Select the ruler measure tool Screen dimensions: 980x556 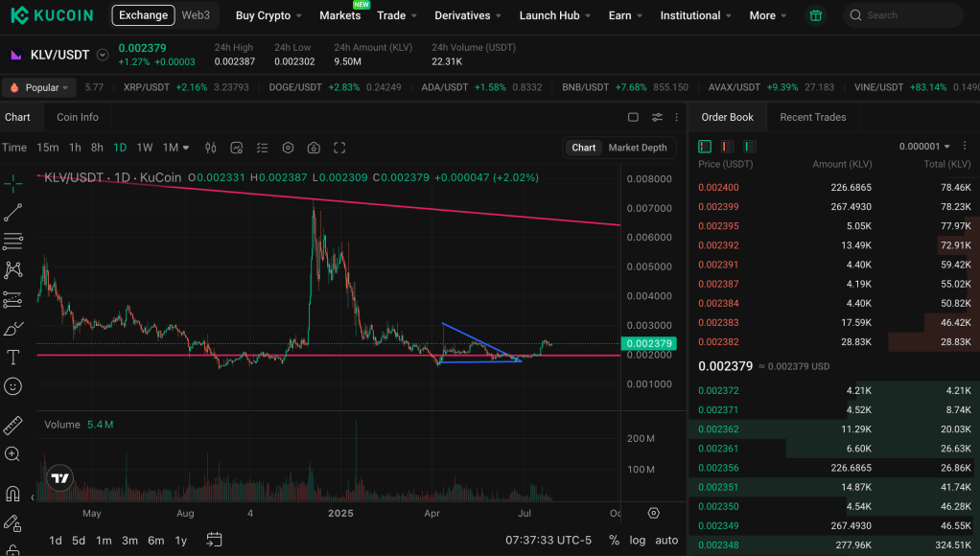pos(13,425)
